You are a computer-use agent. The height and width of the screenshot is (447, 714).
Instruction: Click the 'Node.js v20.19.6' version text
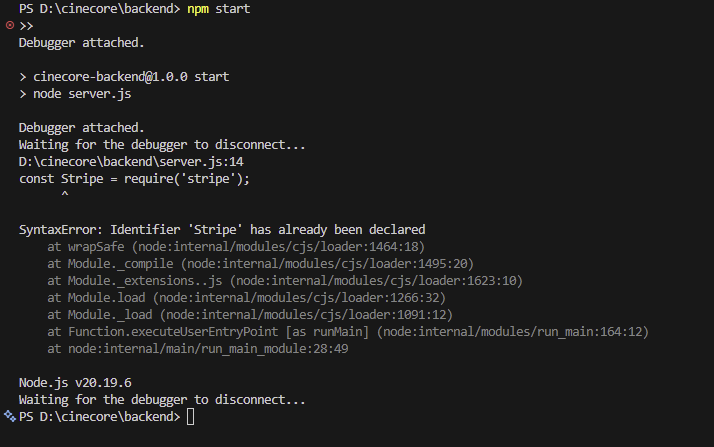(x=75, y=383)
